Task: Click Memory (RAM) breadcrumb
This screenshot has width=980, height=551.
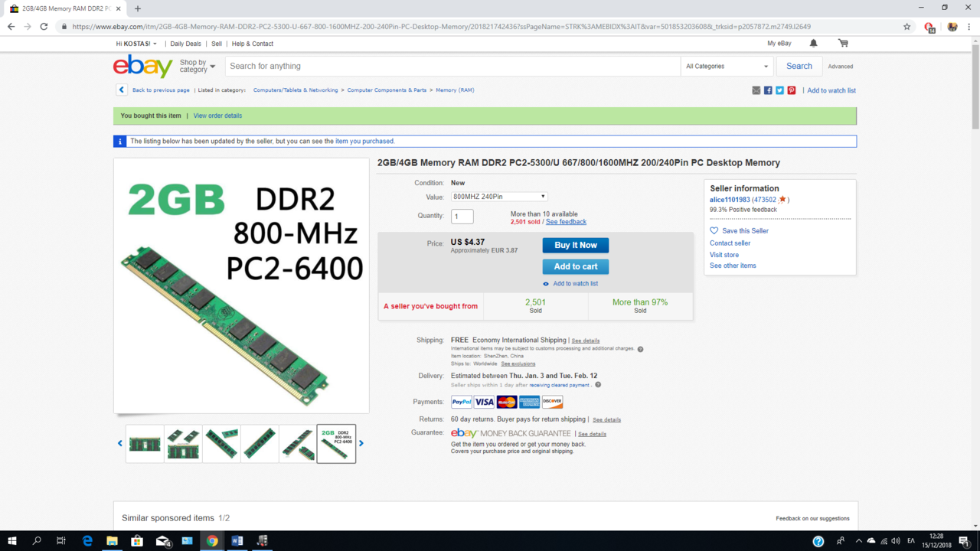Action: click(x=455, y=90)
